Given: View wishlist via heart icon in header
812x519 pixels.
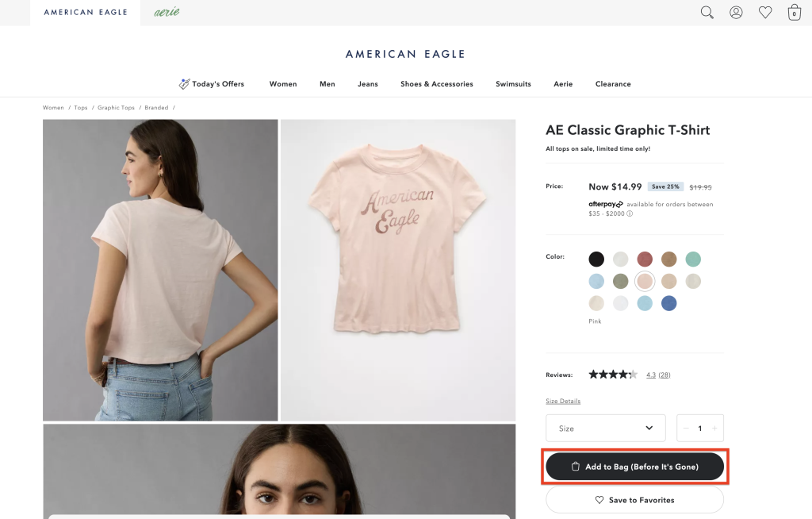Looking at the screenshot, I should (x=765, y=12).
